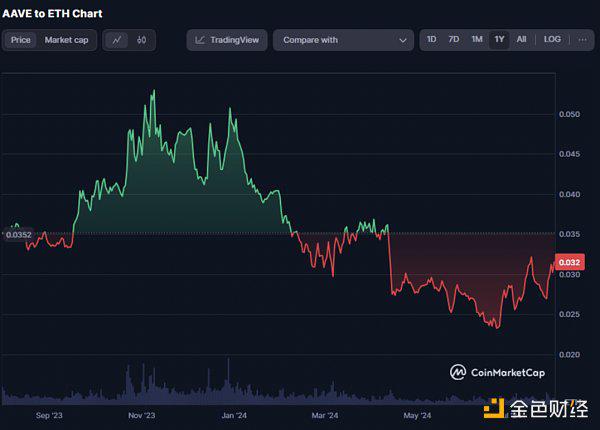Switch to the line chart icon
Viewport: 600px width, 430px height.
[118, 40]
